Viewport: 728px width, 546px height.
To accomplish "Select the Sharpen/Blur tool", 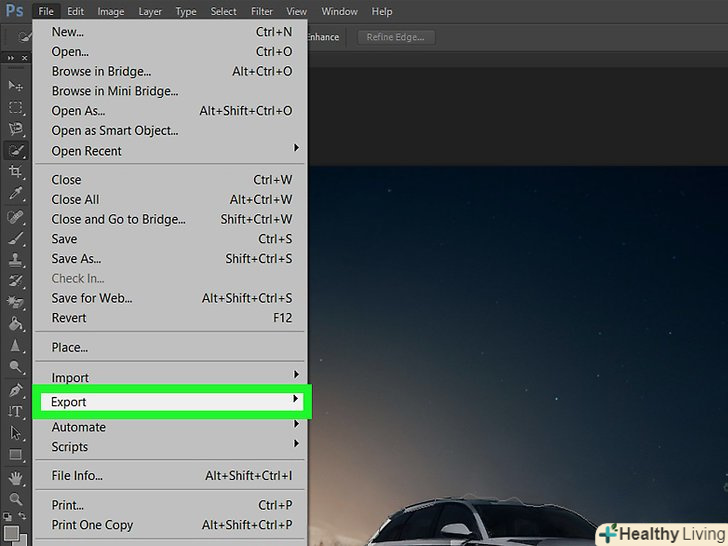I will pyautogui.click(x=15, y=345).
